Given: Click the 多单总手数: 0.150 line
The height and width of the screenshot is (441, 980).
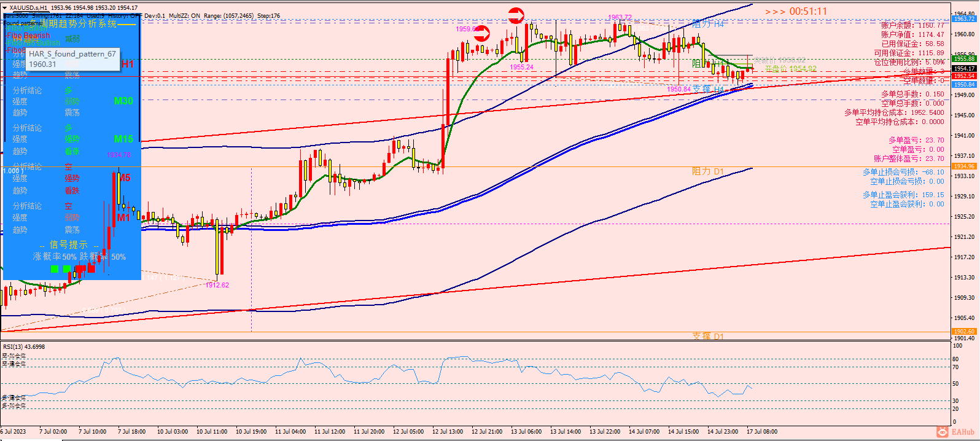Looking at the screenshot, I should pos(912,94).
